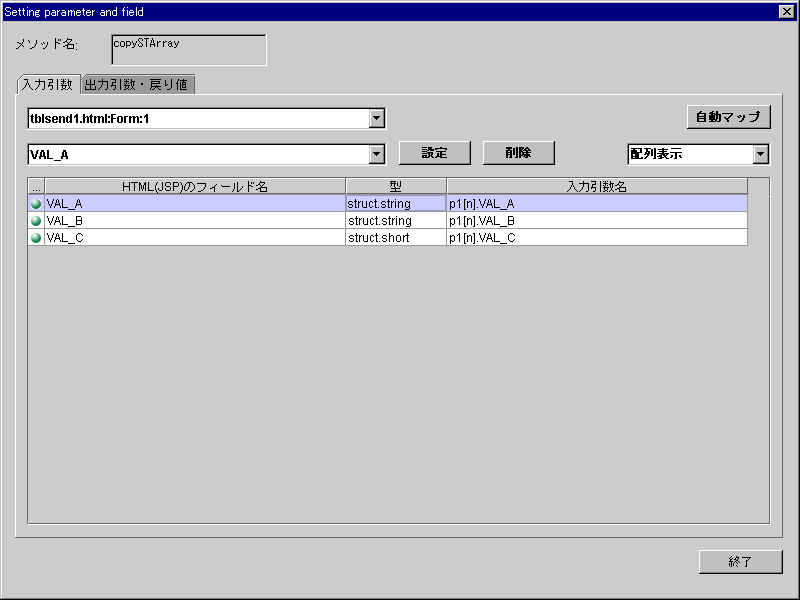
Task: Select the struct.short type cell
Action: tap(395, 238)
